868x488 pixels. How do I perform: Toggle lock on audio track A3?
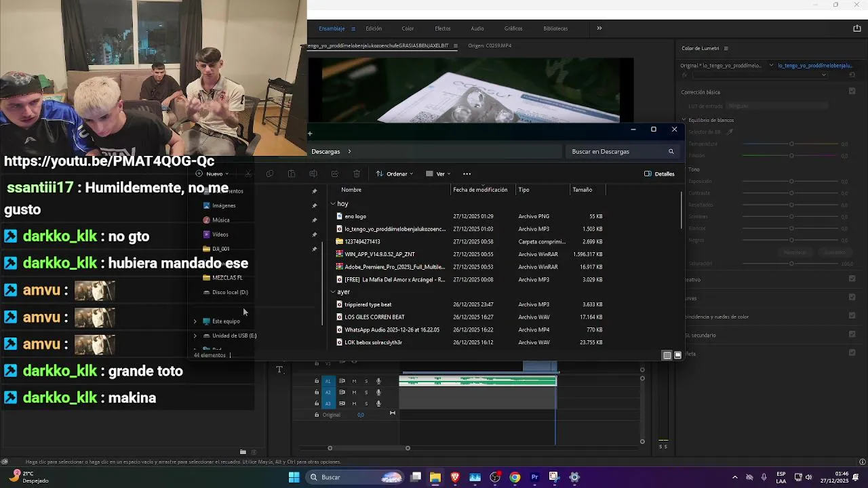point(317,403)
